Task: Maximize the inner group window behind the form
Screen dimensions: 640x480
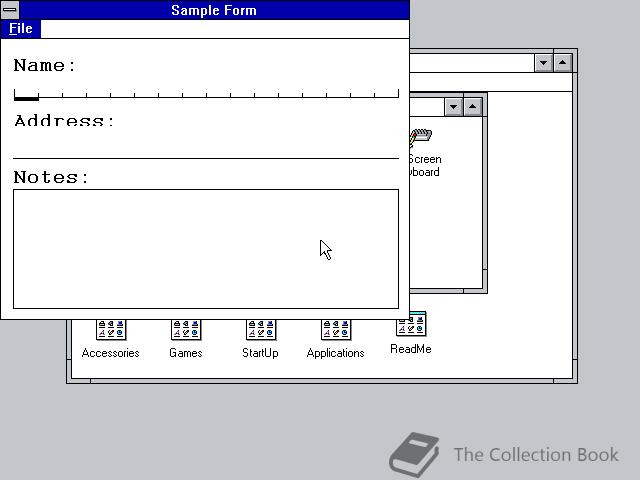Action: pyautogui.click(x=472, y=107)
